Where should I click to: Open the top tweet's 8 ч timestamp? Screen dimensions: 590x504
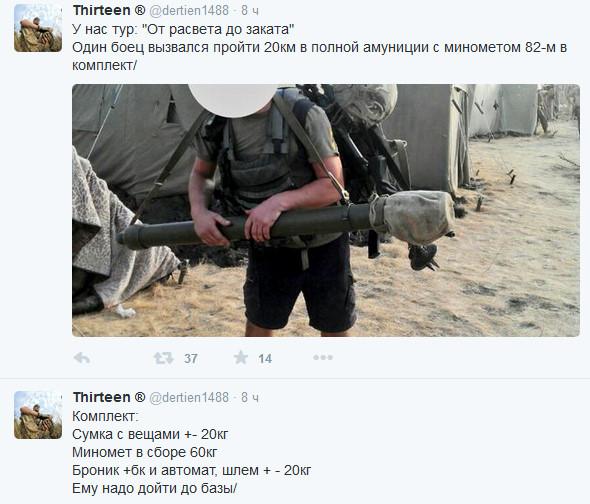250,11
